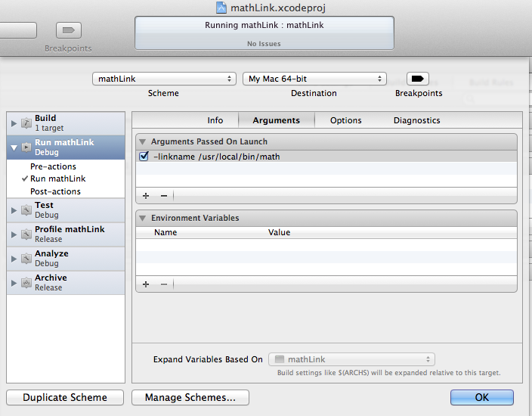Viewport: 532px width, 416px height.
Task: Select the Arguments tab
Action: [276, 120]
